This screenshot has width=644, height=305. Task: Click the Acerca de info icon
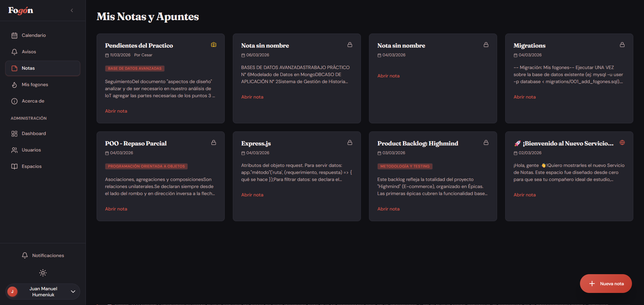pyautogui.click(x=14, y=101)
